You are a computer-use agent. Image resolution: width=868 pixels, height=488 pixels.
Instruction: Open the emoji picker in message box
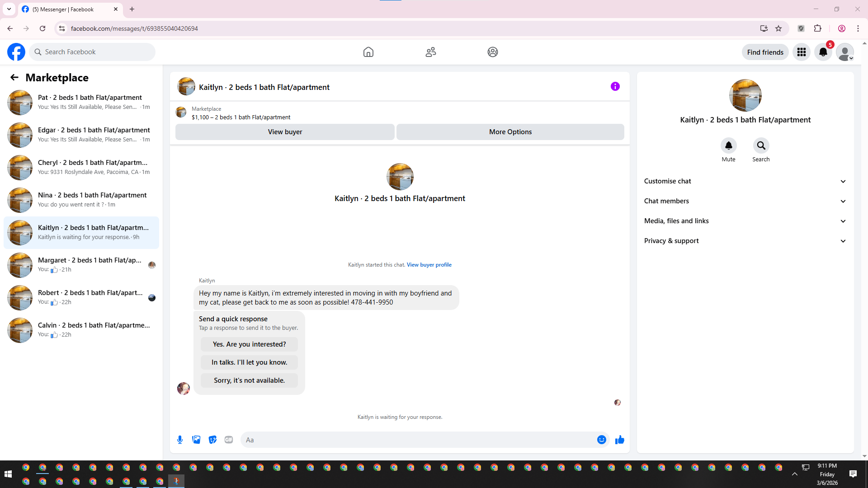601,440
